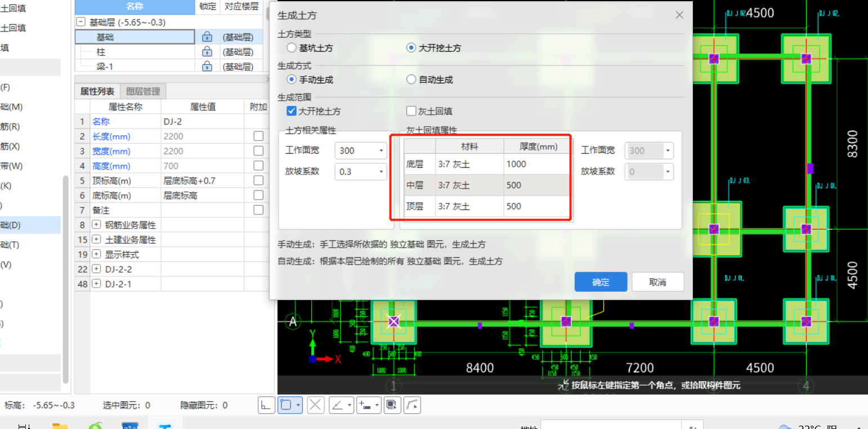Click the plus-offset point icon in bottom toolbar

pyautogui.click(x=365, y=405)
